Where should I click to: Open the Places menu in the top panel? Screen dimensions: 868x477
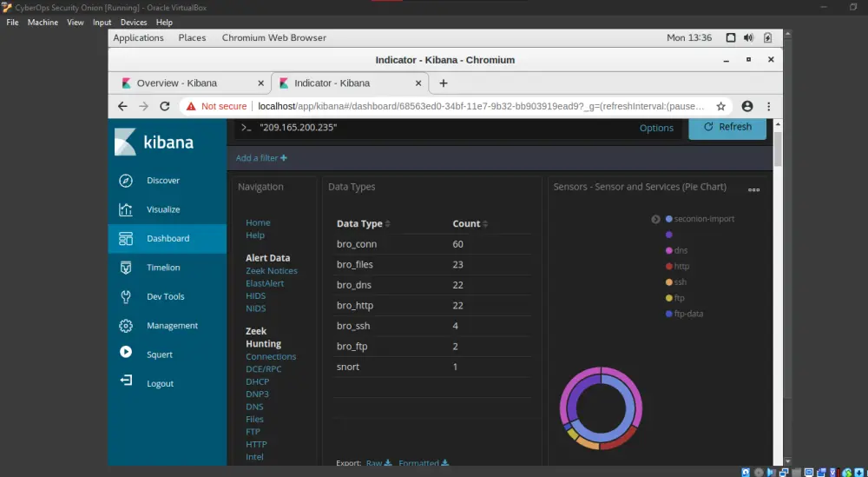tap(192, 37)
